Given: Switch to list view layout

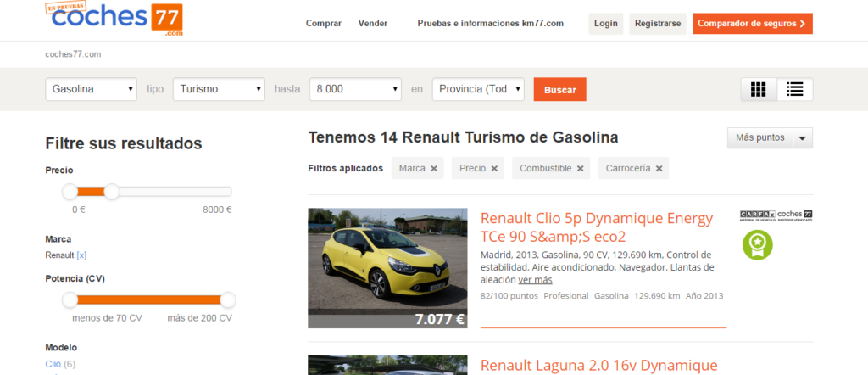Looking at the screenshot, I should [x=794, y=89].
